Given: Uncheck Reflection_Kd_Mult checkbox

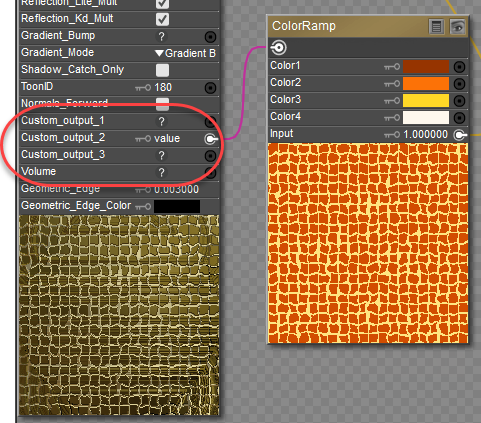Looking at the screenshot, I should (x=162, y=19).
